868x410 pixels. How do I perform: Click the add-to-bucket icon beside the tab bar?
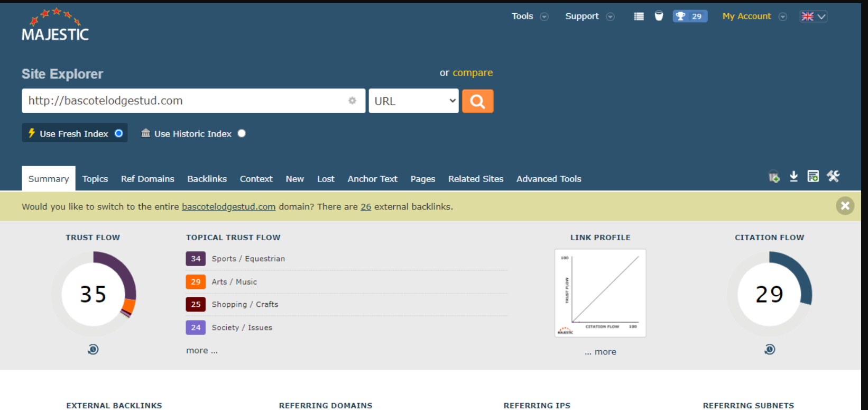click(x=774, y=177)
